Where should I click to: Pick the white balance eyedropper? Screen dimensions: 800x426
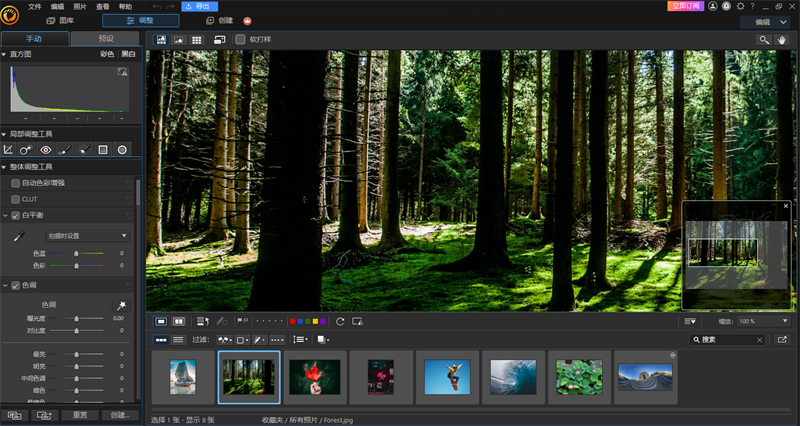[17, 236]
